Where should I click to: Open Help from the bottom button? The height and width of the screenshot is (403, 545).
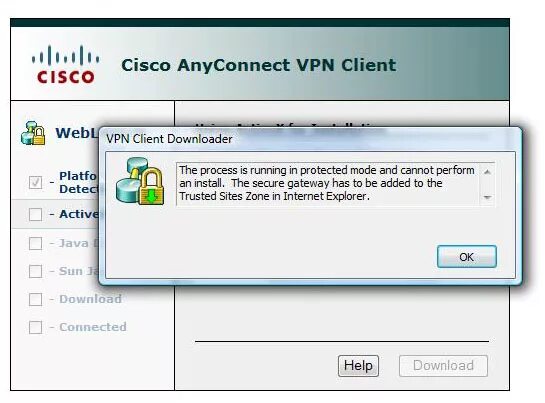coord(358,365)
